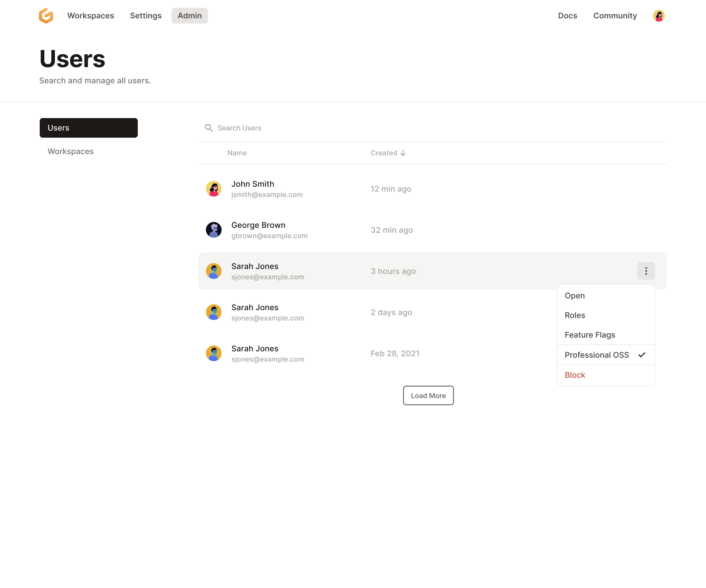Click the '2 days ago' timestamp

(391, 312)
